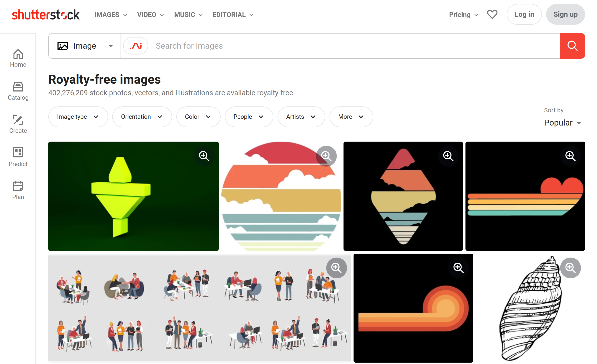The width and height of the screenshot is (597, 364).
Task: Click the Sign up button
Action: click(566, 14)
